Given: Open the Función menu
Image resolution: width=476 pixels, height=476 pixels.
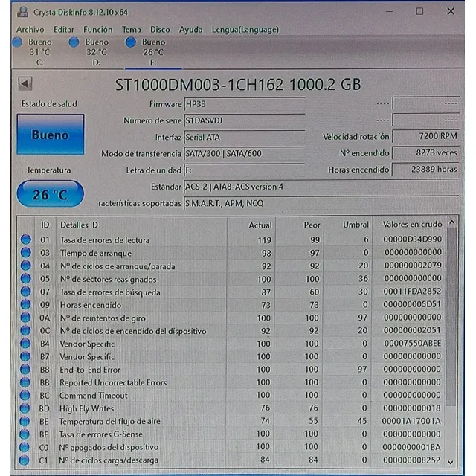Looking at the screenshot, I should tap(98, 30).
